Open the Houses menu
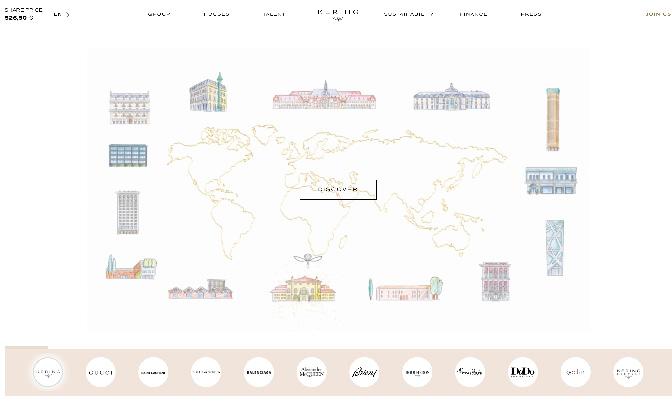The width and height of the screenshot is (672, 401). 216,14
